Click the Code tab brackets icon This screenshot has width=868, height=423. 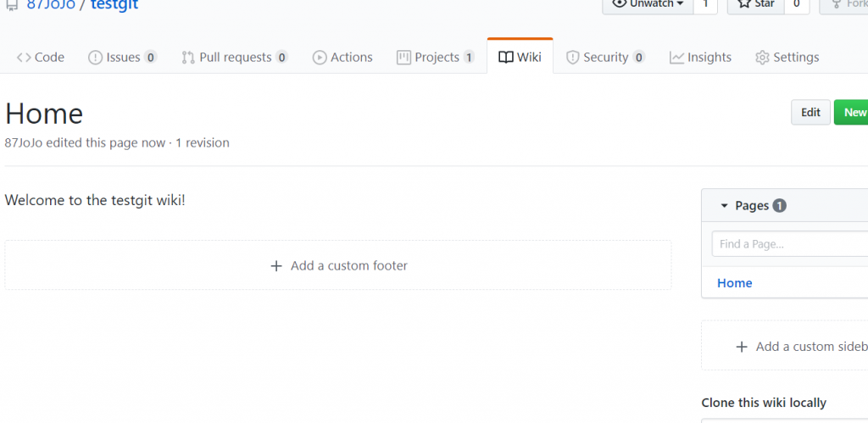[x=24, y=58]
